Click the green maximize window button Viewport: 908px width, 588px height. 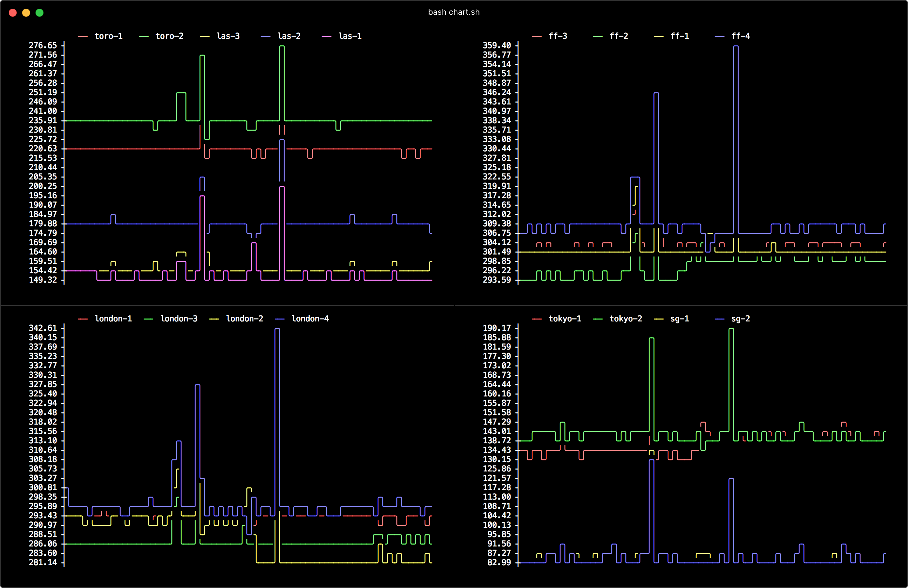(x=39, y=13)
